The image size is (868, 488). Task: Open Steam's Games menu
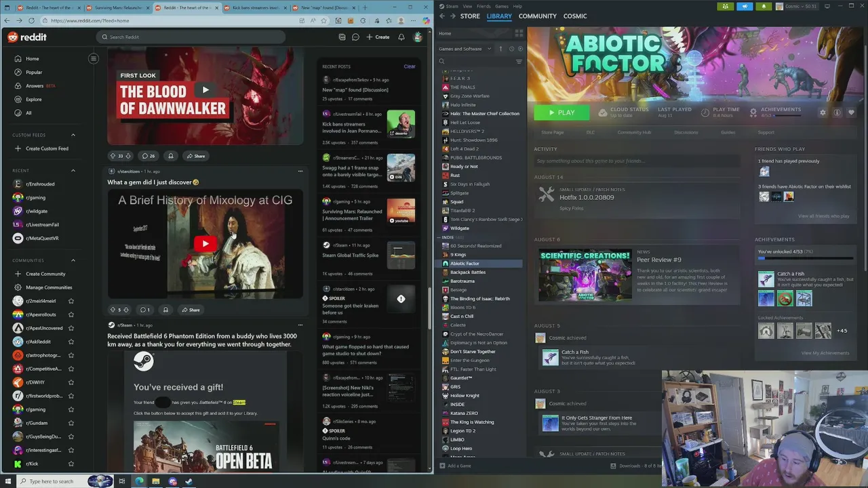click(502, 6)
